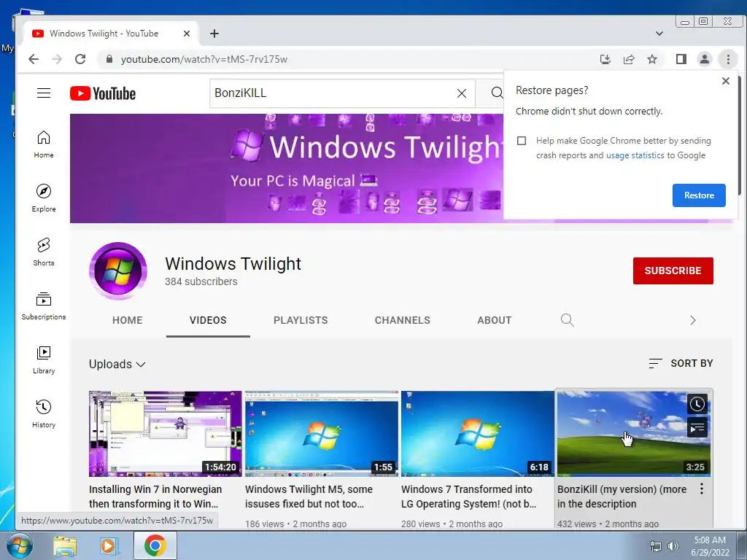This screenshot has height=560, width=747.
Task: Click the YouTube logo
Action: pyautogui.click(x=103, y=93)
